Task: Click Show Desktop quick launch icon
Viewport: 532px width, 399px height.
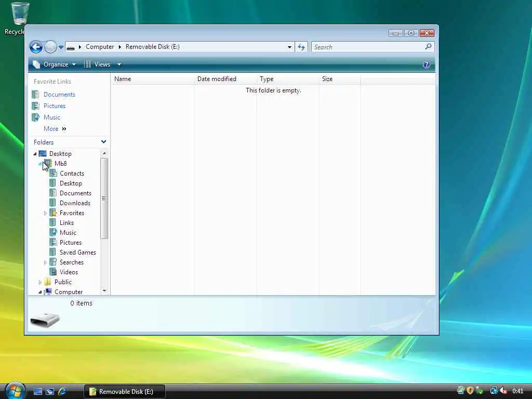Action: pos(37,392)
